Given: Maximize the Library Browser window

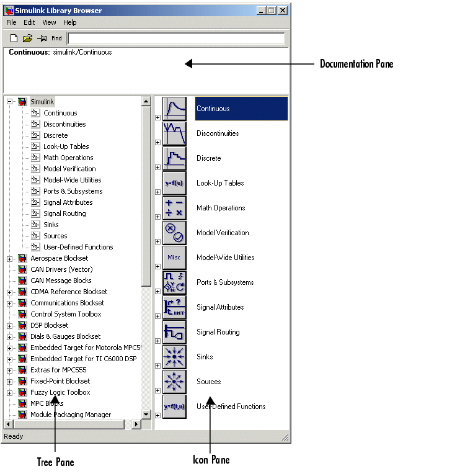Looking at the screenshot, I should (272, 11).
